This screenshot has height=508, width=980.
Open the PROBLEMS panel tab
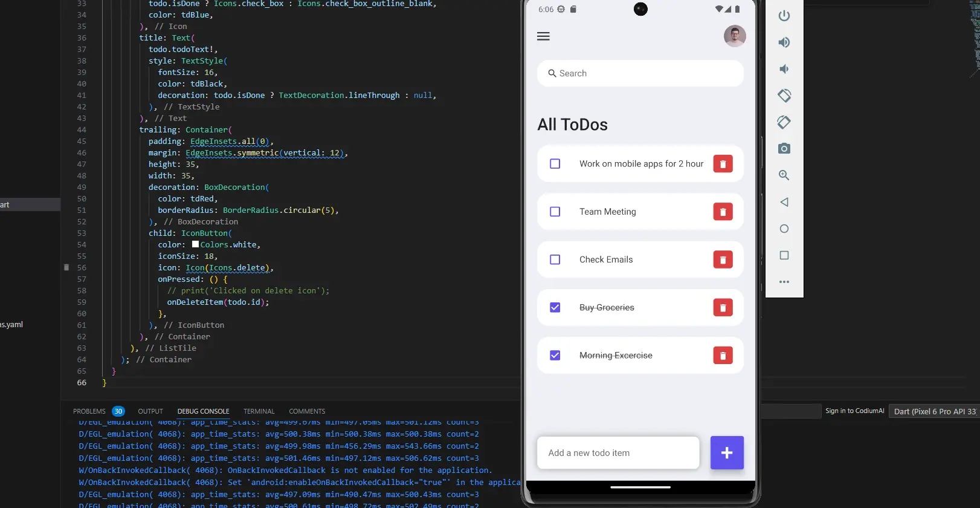click(89, 411)
